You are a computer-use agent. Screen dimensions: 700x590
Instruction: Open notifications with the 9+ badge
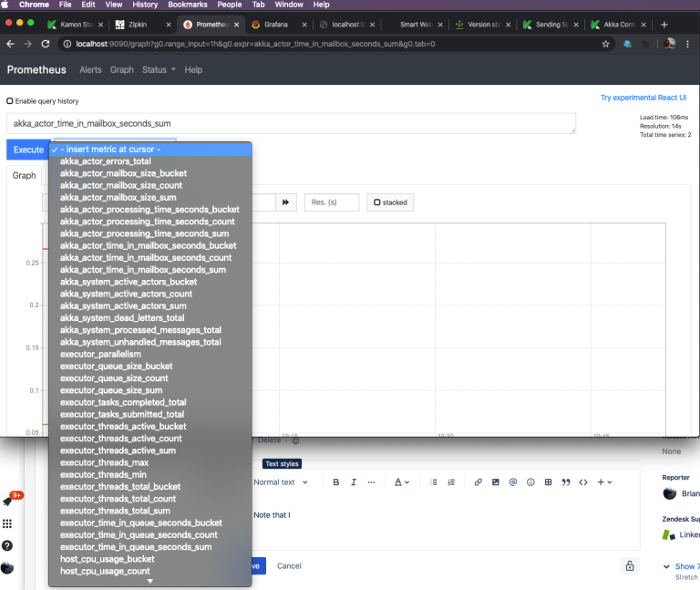pos(8,502)
